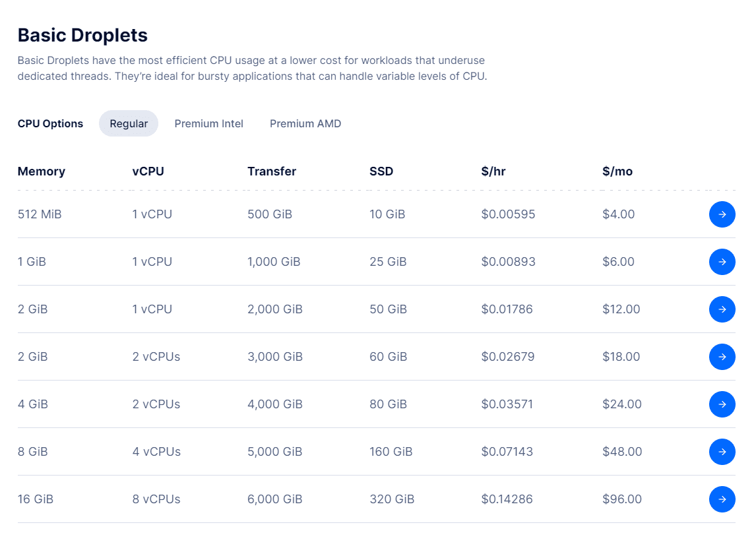Switch to Regular CPU option
756x556 pixels.
tap(129, 123)
